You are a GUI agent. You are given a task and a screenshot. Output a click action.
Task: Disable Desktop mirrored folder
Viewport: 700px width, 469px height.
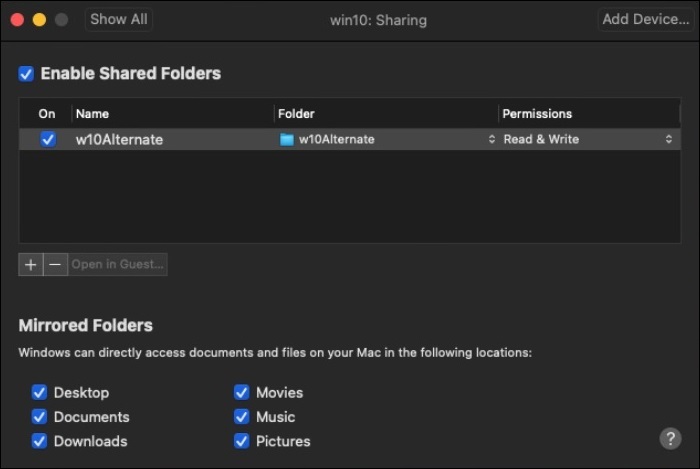[x=39, y=393]
